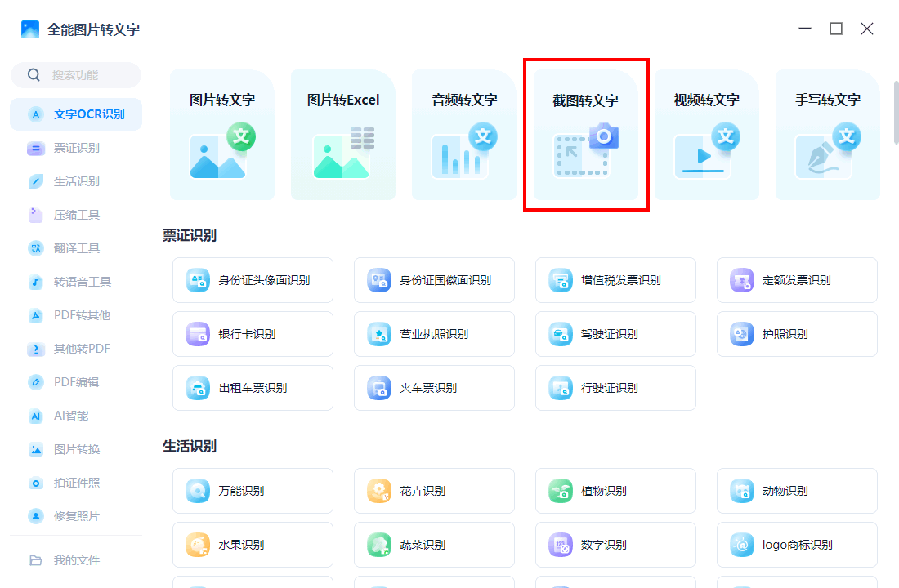
Task: Click the 水果识别 icon
Action: (198, 545)
